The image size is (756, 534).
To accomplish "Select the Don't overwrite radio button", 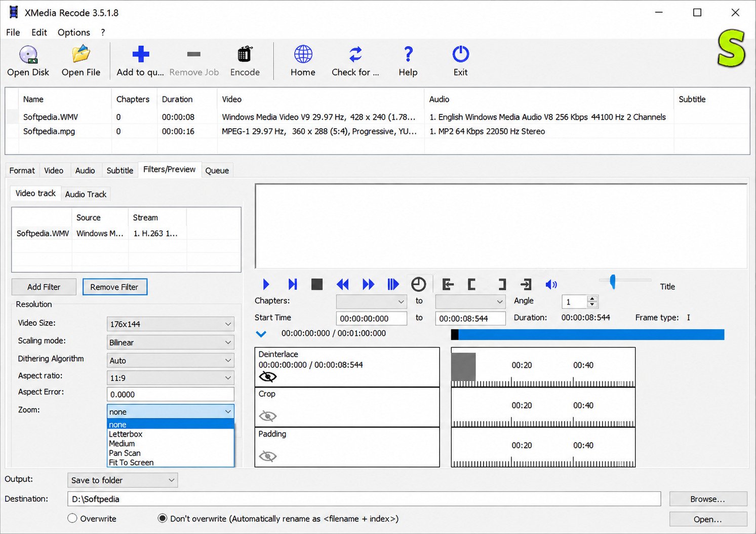I will pos(162,518).
